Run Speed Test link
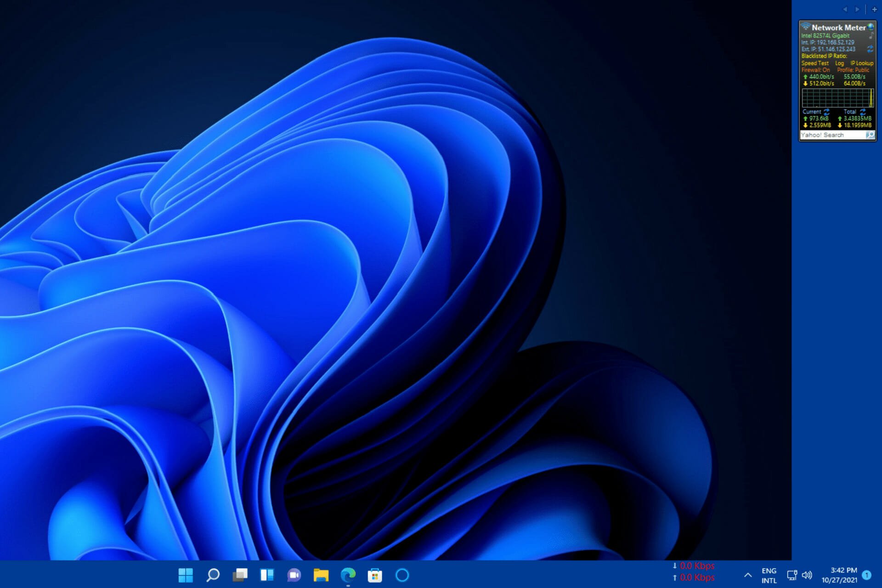The image size is (882, 588). (815, 63)
